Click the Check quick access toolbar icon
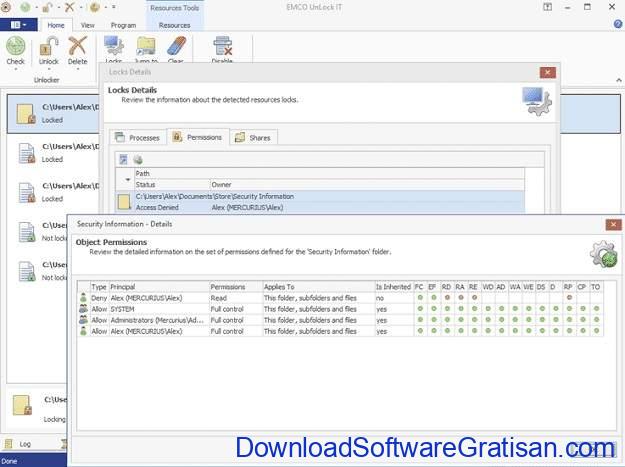Screen dimensions: 625x467 click(25, 7)
